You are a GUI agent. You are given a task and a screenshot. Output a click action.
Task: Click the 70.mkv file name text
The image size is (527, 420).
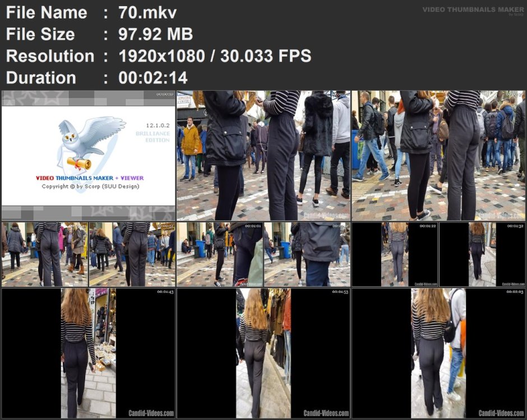tap(147, 13)
